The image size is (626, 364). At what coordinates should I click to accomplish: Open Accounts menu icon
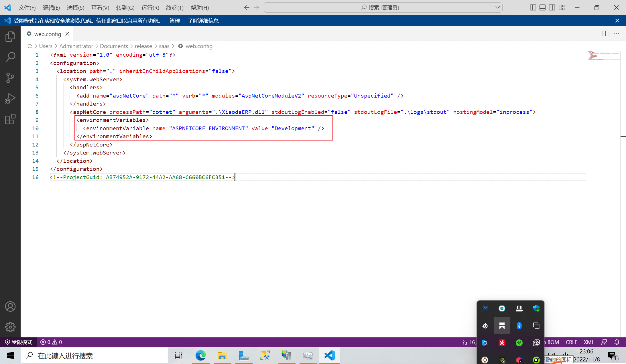pos(10,306)
